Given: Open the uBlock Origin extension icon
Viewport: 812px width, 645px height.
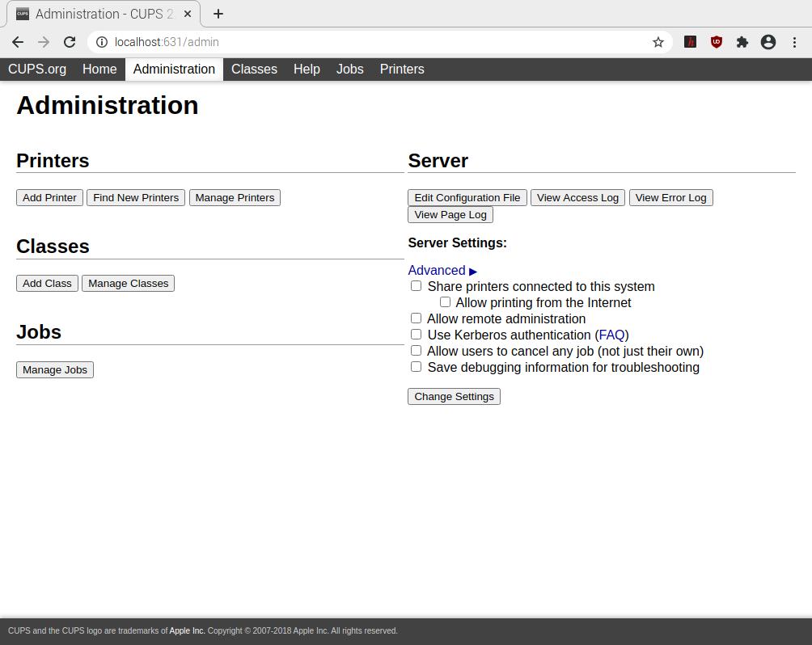Looking at the screenshot, I should (x=716, y=42).
